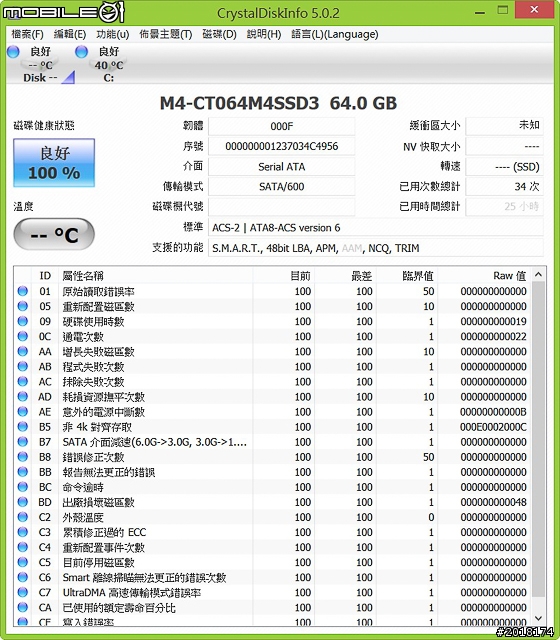
Task: Select the 硬碟使用時數 attribute row
Action: 273,321
